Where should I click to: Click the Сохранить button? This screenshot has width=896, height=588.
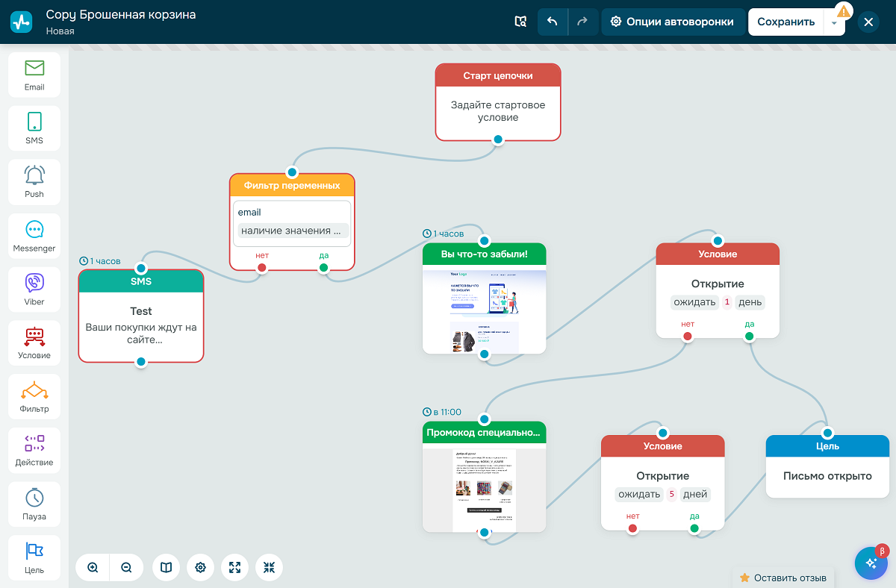tap(785, 22)
